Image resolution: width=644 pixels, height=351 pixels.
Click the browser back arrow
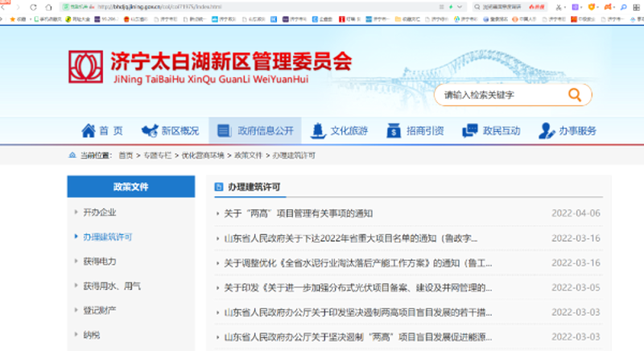click(x=2, y=7)
